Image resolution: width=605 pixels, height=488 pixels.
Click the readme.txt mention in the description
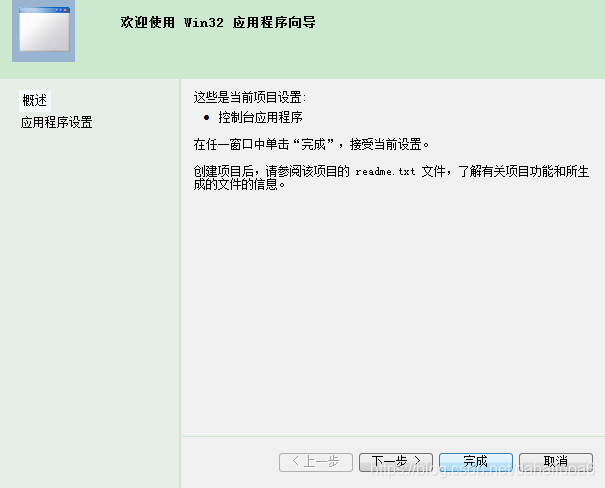(385, 171)
